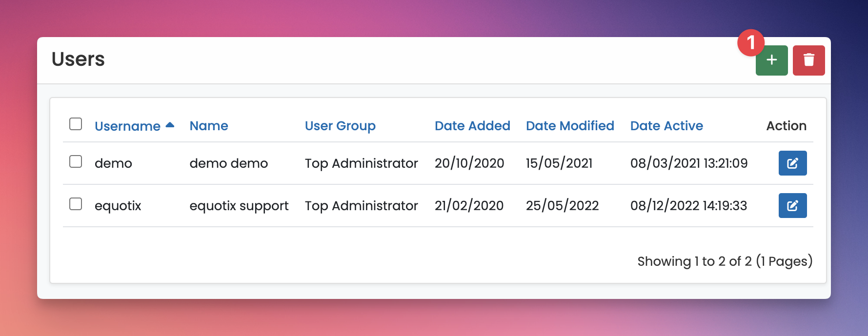This screenshot has width=868, height=336.
Task: Click the equotix support name cell
Action: point(239,206)
